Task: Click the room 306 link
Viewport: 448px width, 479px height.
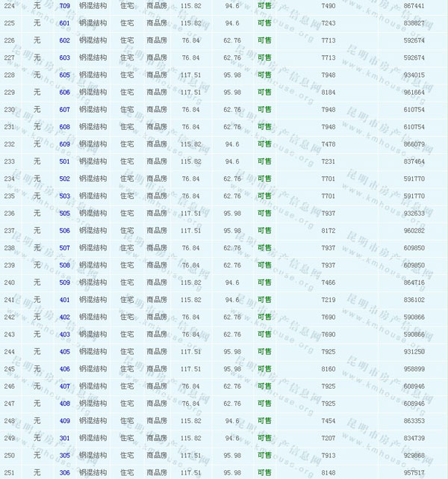Action: pos(64,473)
